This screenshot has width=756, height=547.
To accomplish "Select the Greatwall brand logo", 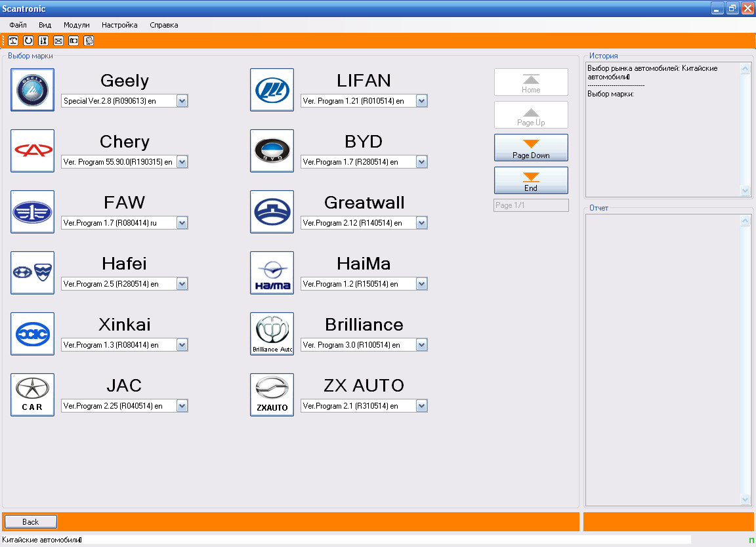I will (x=272, y=212).
